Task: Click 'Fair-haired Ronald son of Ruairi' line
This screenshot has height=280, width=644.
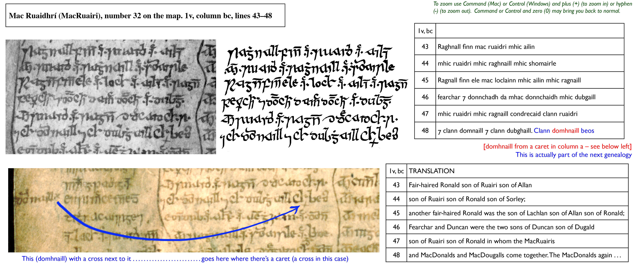Action: coord(470,185)
